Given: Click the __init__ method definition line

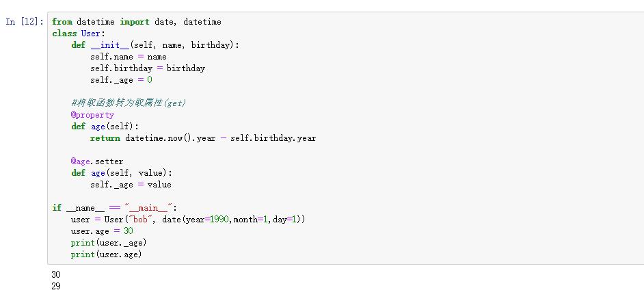Looking at the screenshot, I should point(155,45).
